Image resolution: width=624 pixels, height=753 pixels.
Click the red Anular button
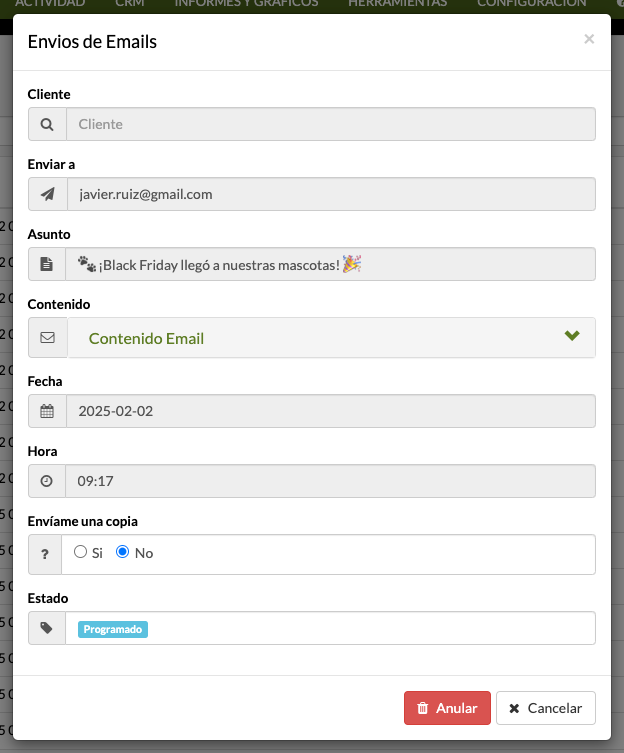[447, 708]
